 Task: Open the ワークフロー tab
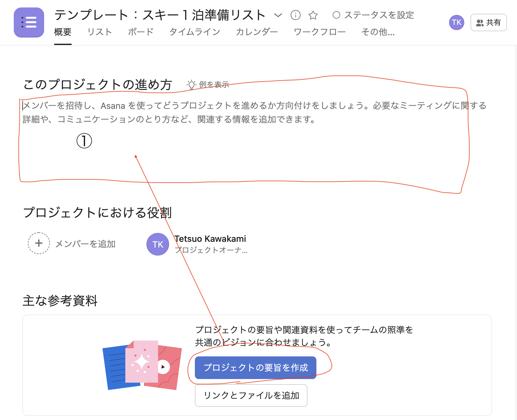coord(320,32)
